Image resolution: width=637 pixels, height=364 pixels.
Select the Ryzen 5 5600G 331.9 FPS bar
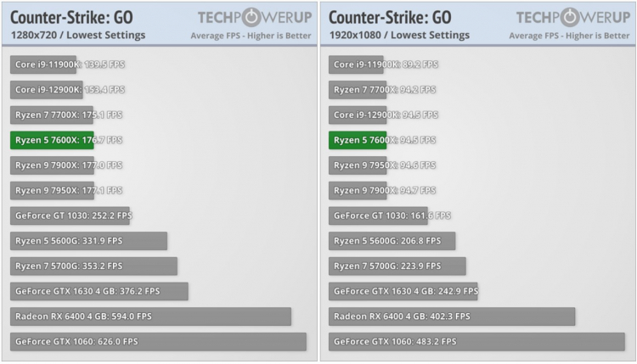88,241
